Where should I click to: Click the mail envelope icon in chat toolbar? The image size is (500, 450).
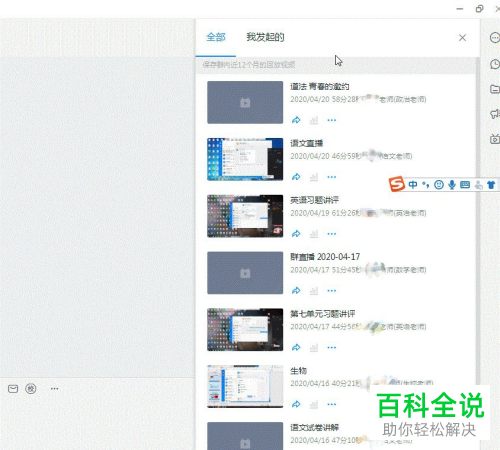[13, 389]
